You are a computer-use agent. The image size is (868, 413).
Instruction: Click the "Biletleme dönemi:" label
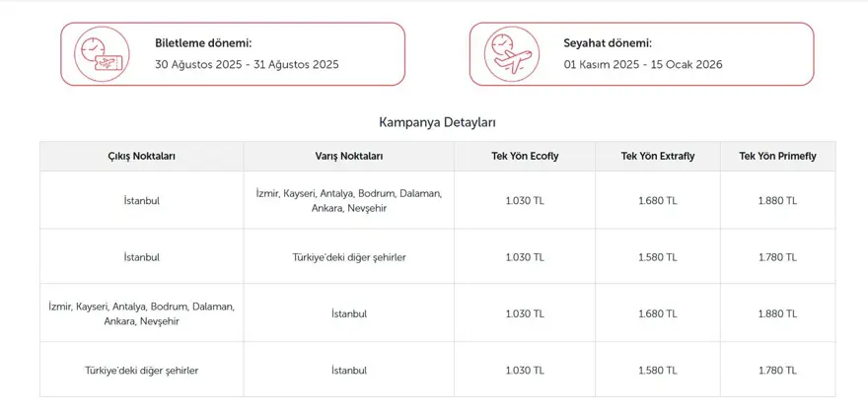(x=203, y=43)
